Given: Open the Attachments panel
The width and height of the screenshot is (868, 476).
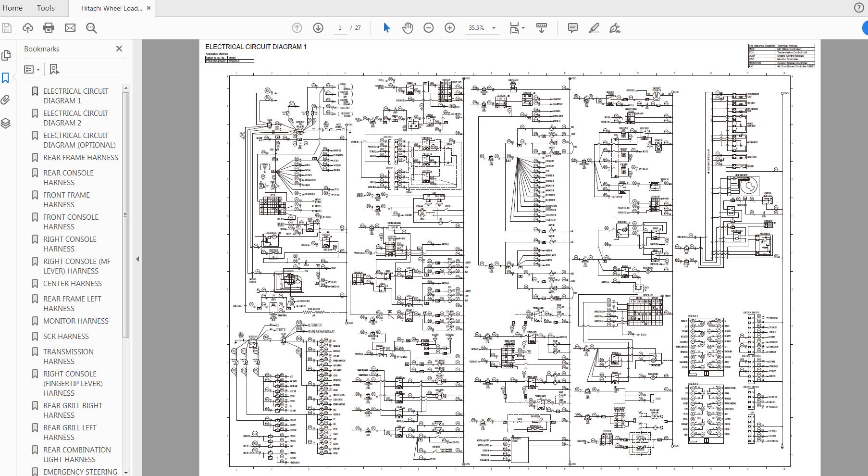Looking at the screenshot, I should click(6, 100).
